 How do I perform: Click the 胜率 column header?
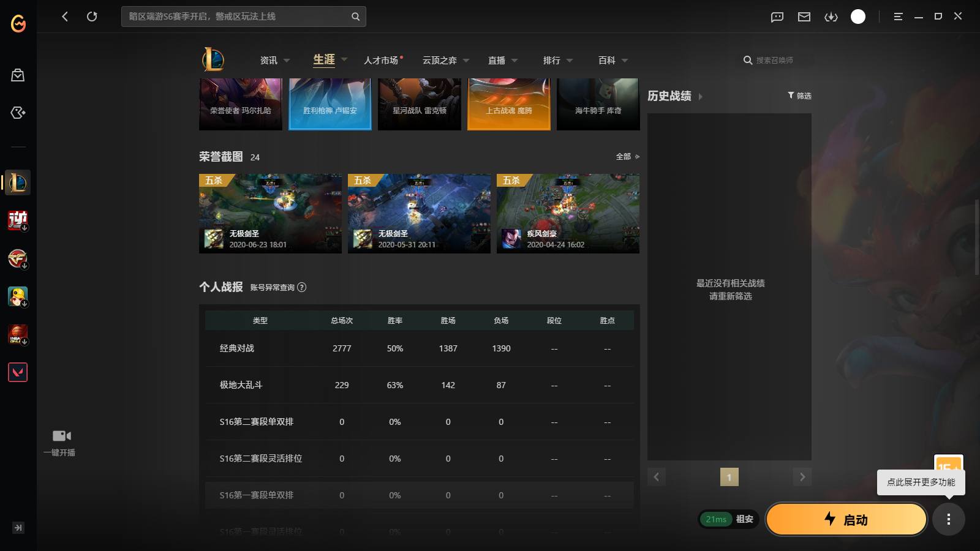coord(395,321)
